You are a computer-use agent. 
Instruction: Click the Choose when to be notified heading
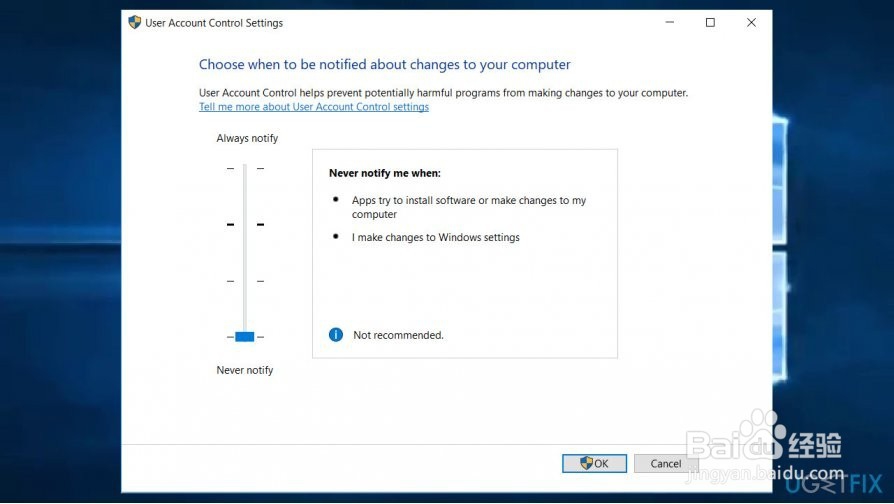click(x=384, y=65)
